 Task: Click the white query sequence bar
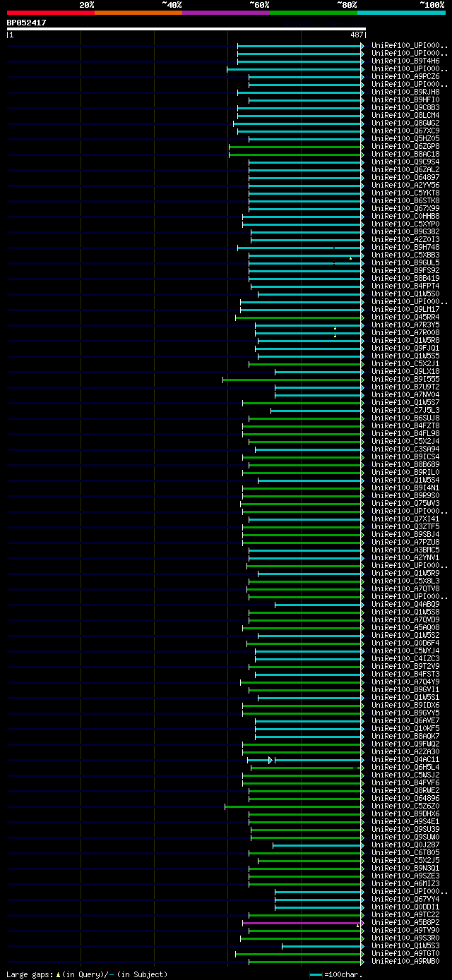click(x=186, y=29)
